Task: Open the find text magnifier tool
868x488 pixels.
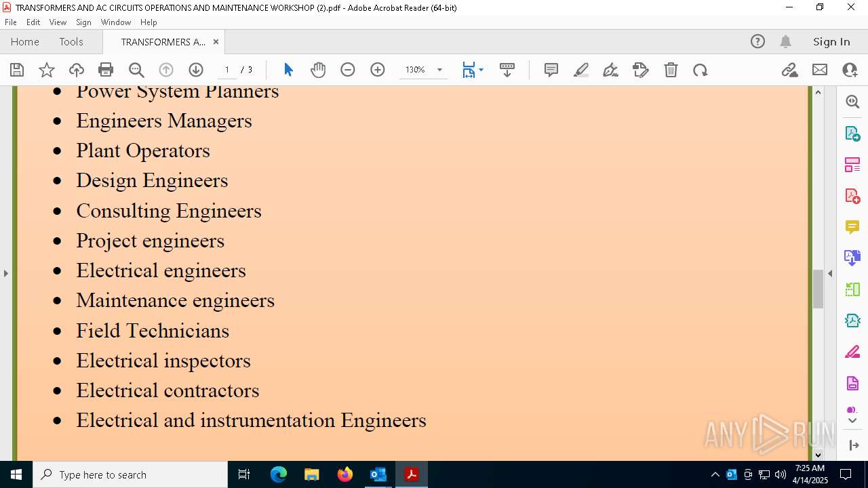Action: [136, 70]
